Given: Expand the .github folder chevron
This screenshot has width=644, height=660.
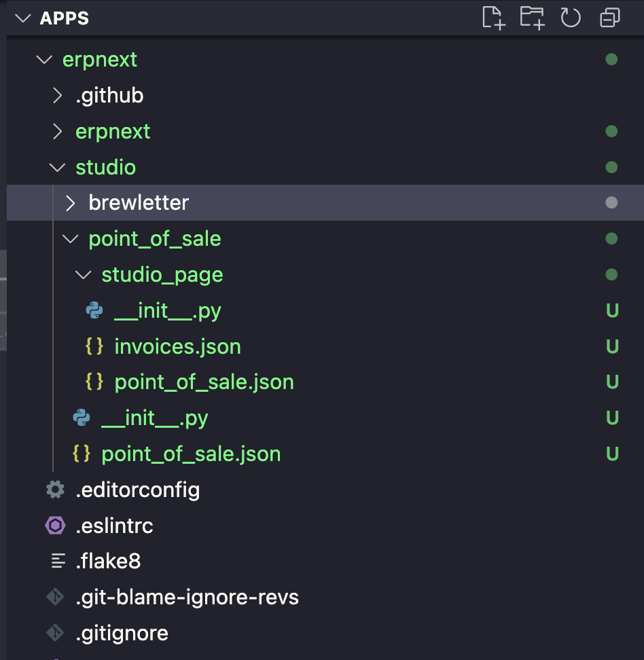Looking at the screenshot, I should [x=58, y=96].
